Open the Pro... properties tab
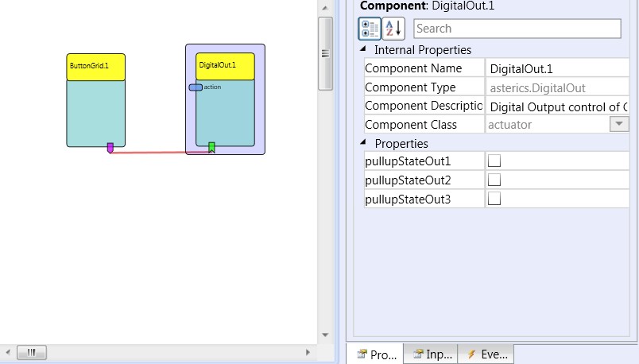Viewport: 639px width, 364px height. click(376, 354)
